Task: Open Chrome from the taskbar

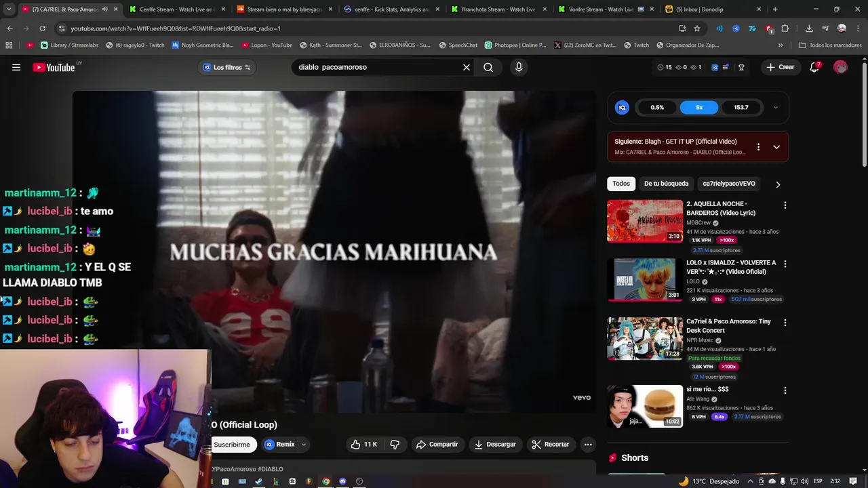Action: (325, 481)
